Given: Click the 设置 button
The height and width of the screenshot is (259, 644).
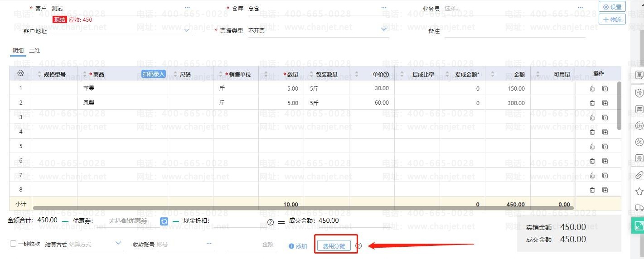Looking at the screenshot, I should coord(612,7).
